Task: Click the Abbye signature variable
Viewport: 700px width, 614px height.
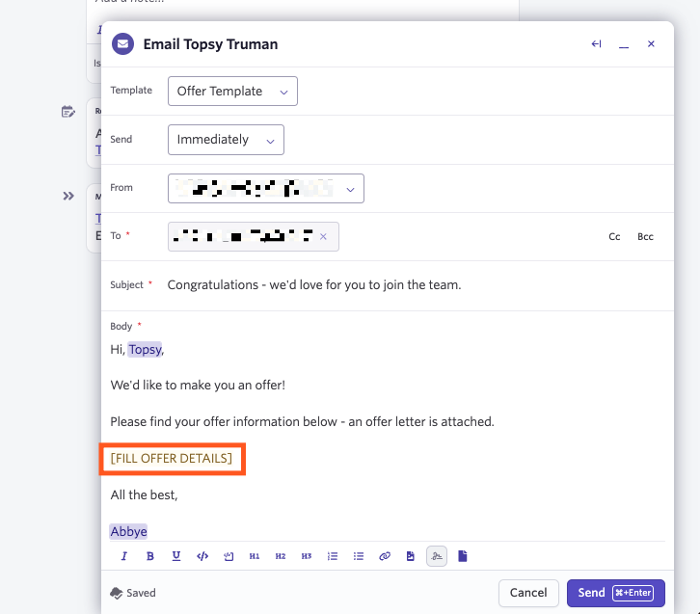Action: click(128, 531)
